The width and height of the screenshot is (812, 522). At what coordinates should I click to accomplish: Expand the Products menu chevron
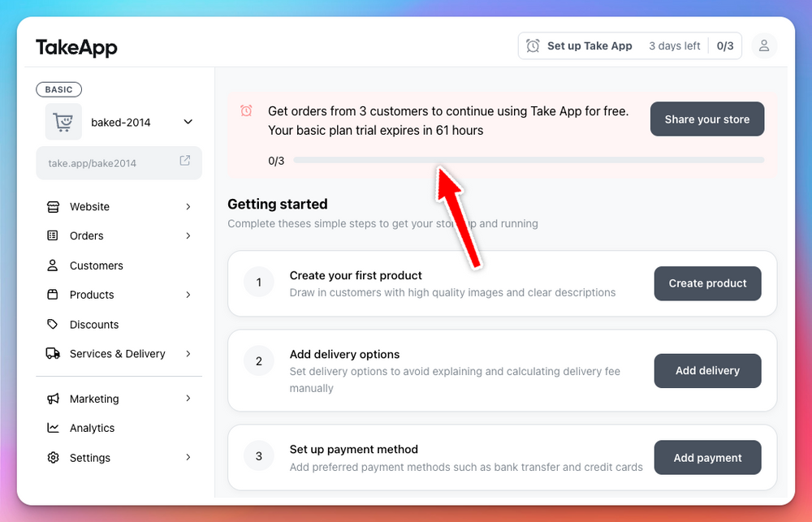coord(188,295)
